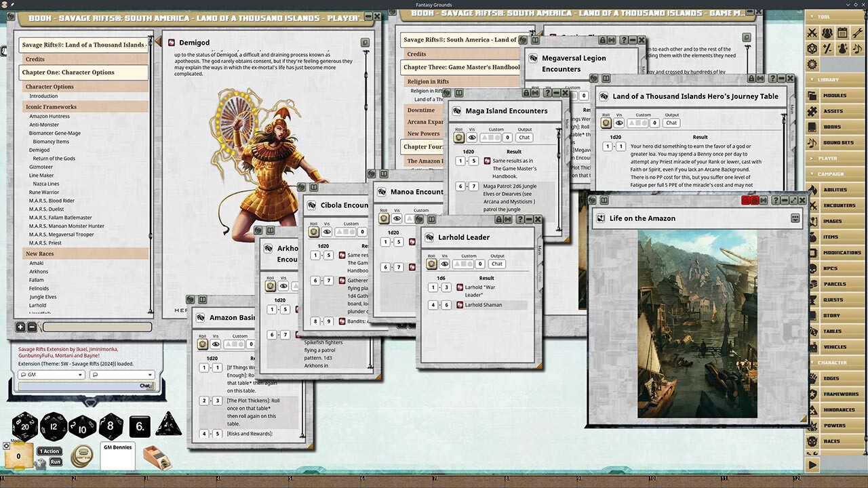868x488 pixels.
Task: Toggle visibility eye on Hero's Journey Table
Action: tap(619, 122)
